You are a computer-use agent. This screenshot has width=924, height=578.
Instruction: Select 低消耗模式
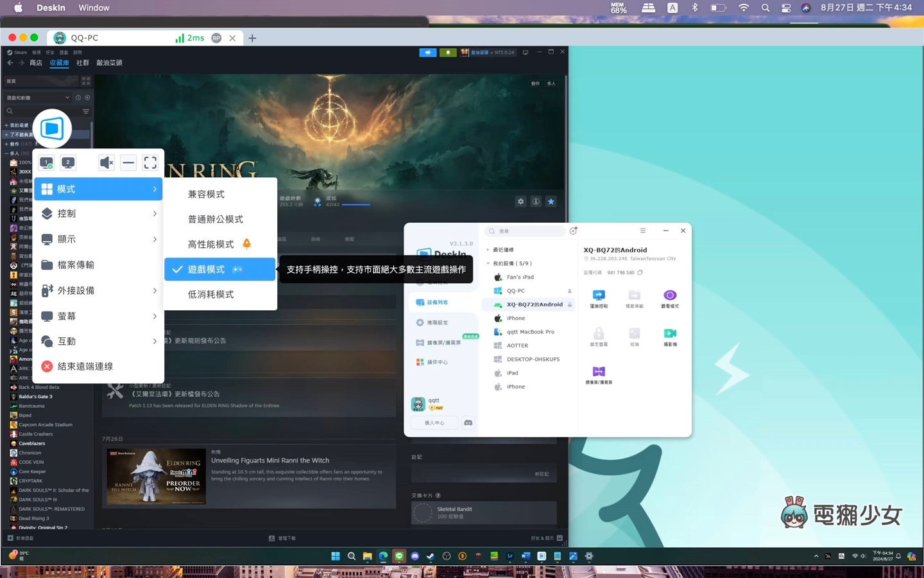click(220, 294)
